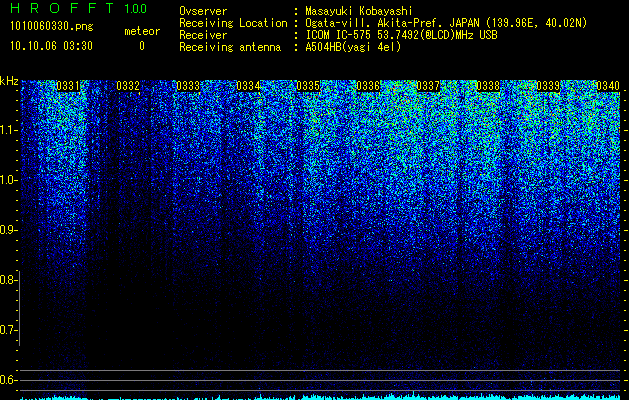Click the 0339 time marker
The image size is (629, 400).
click(548, 86)
